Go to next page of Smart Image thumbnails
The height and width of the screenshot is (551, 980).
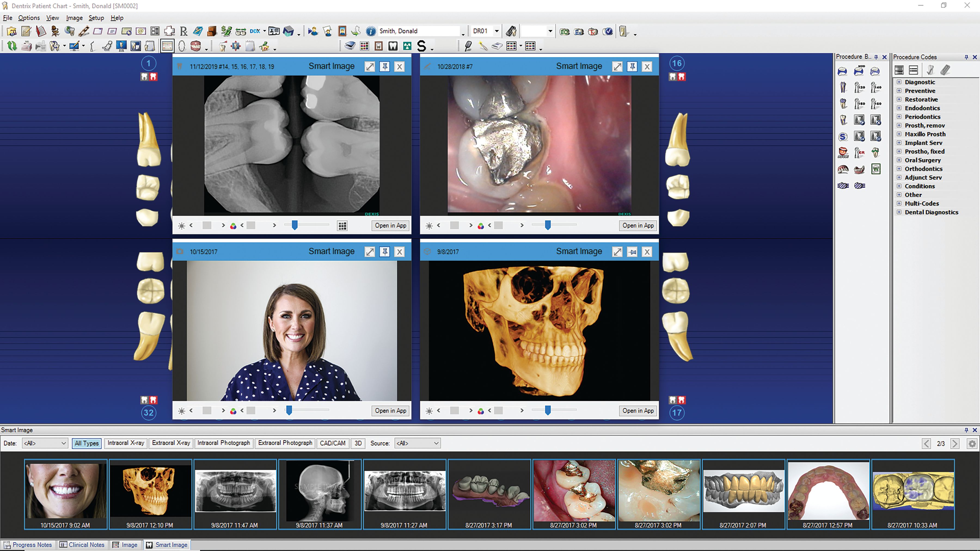tap(954, 444)
